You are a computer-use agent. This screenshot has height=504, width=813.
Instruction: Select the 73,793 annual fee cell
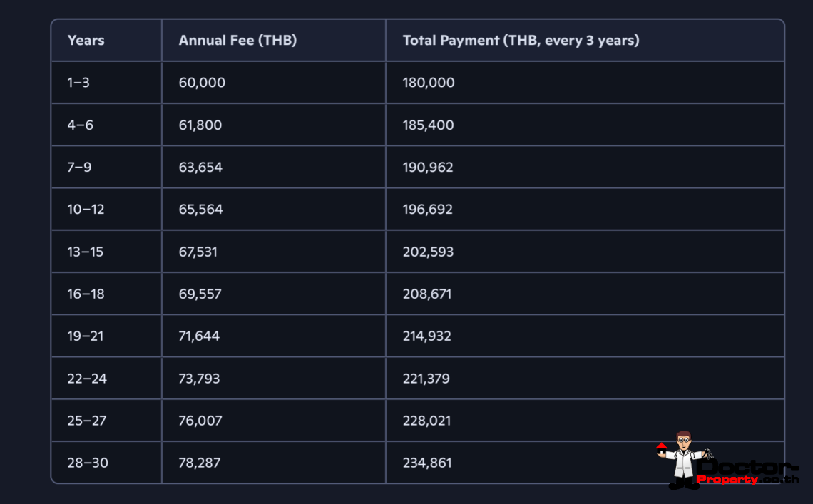199,379
